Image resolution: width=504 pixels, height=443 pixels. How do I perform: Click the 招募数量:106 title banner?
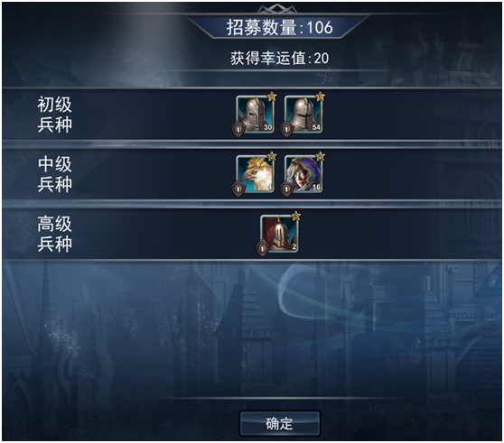pos(279,27)
